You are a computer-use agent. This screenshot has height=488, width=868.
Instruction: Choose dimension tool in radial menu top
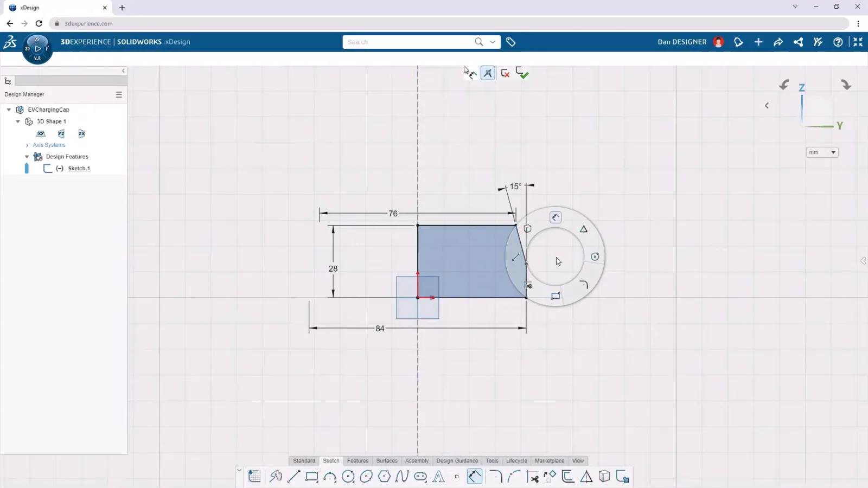click(x=555, y=217)
